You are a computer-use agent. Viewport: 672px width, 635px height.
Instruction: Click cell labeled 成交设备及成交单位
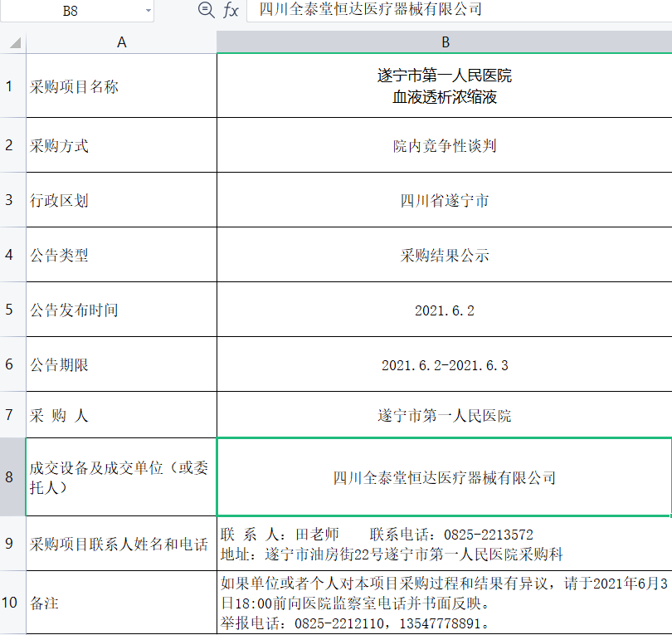coord(122,476)
